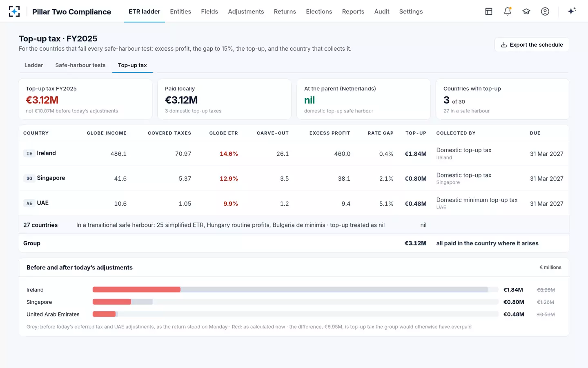This screenshot has height=368, width=588.
Task: Select the Singapore country name
Action: tap(51, 178)
